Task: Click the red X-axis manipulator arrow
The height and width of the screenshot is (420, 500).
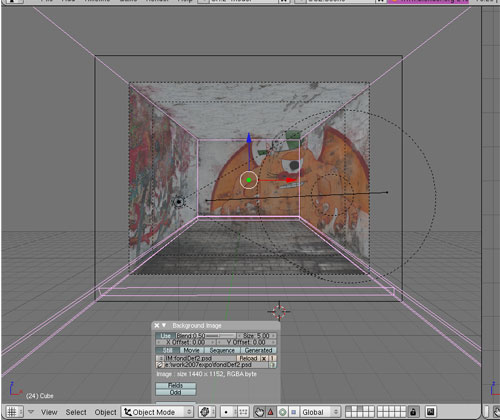Action: [291, 180]
